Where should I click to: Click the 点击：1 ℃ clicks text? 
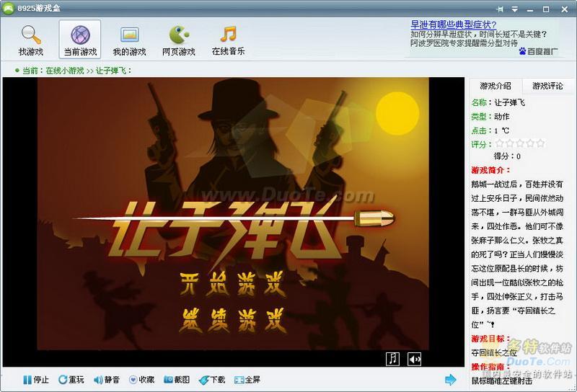(490, 130)
